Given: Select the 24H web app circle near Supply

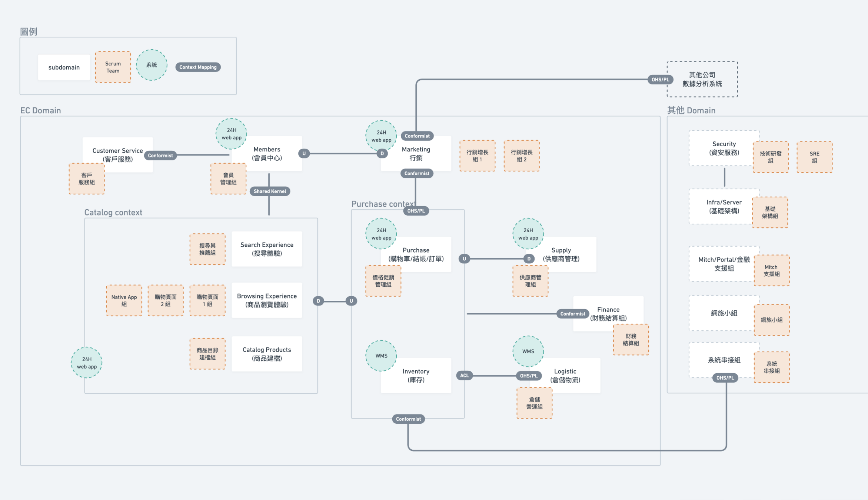Looking at the screenshot, I should tap(528, 234).
